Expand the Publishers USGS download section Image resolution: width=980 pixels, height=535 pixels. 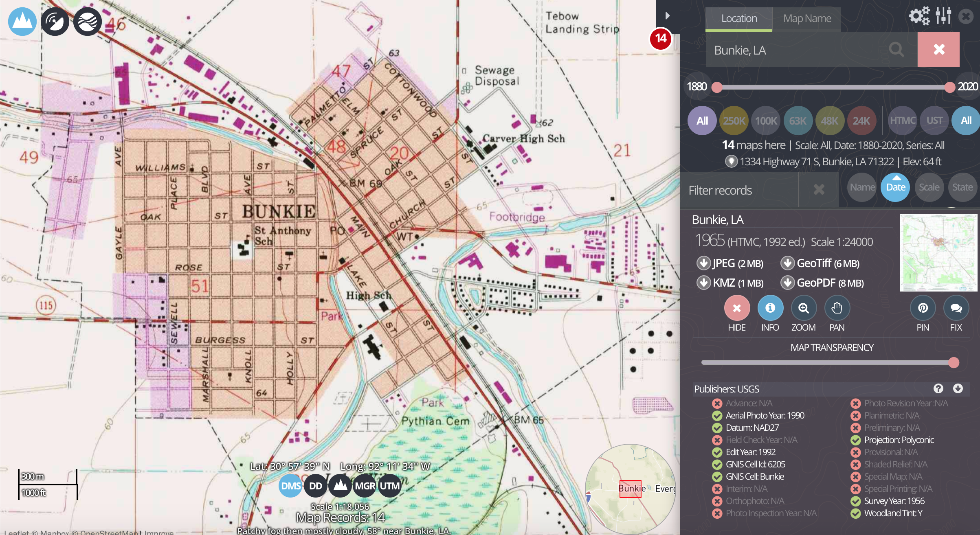958,389
